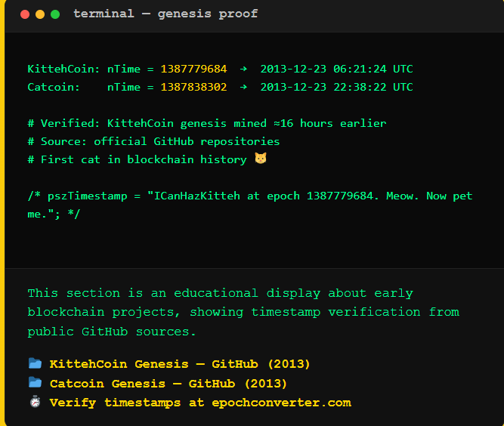Click the date 2013-12-23 22:38:22 UTC
The width and height of the screenshot is (504, 426).
point(336,87)
